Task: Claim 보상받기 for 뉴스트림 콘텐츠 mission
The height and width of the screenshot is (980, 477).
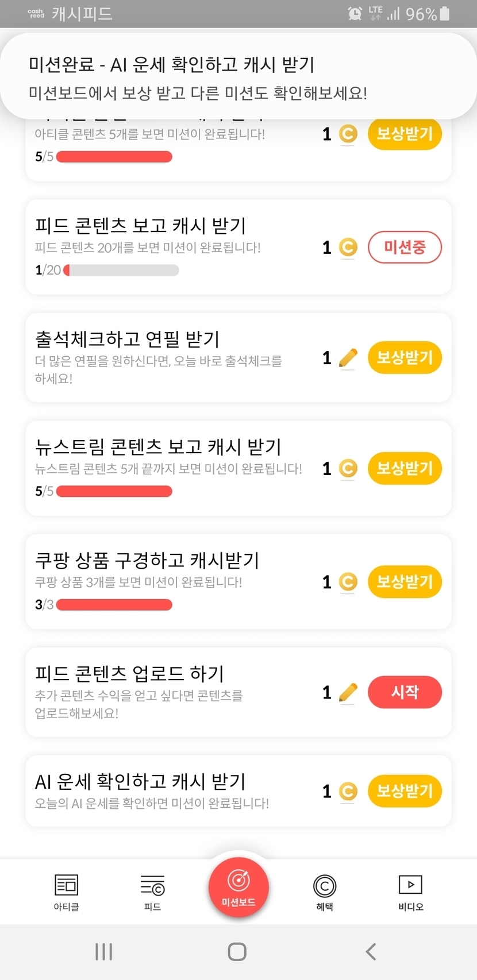Action: click(405, 468)
